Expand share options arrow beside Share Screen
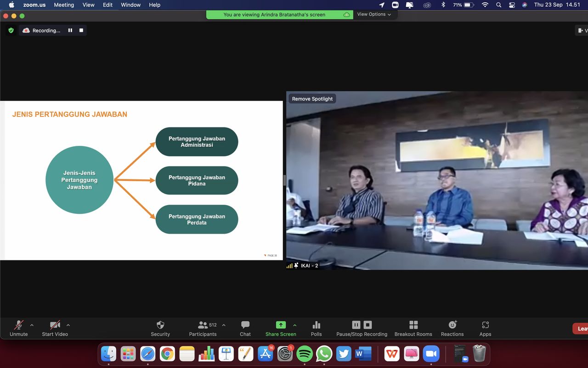The width and height of the screenshot is (588, 368). [x=294, y=325]
